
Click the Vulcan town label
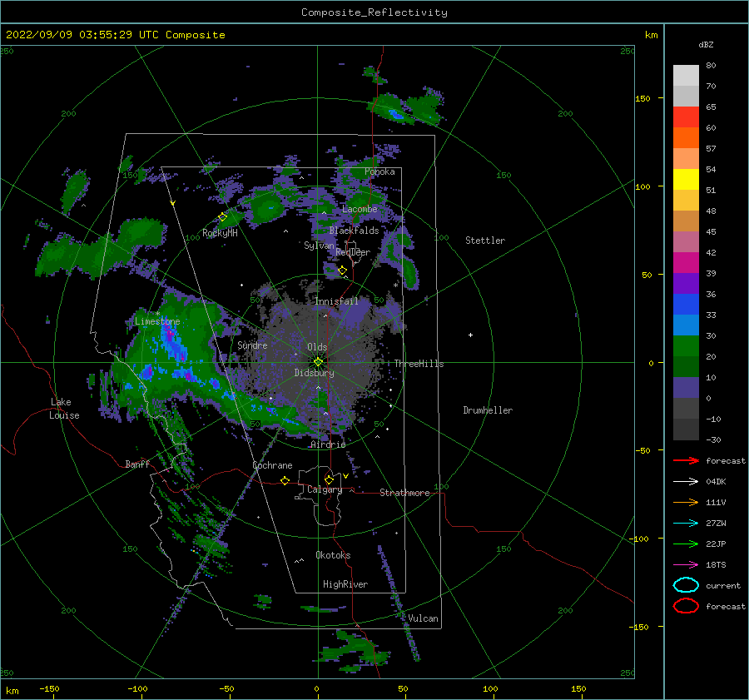(423, 618)
